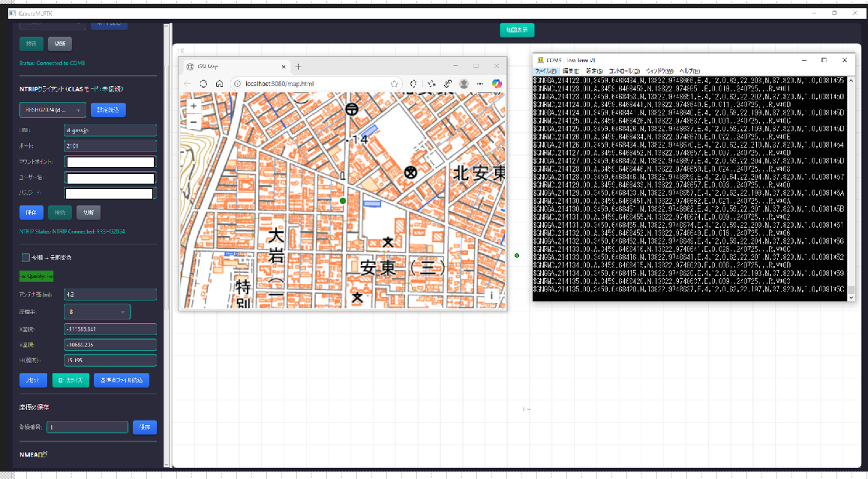
Task: Add map.html page to favorites with star
Action: pyautogui.click(x=394, y=84)
